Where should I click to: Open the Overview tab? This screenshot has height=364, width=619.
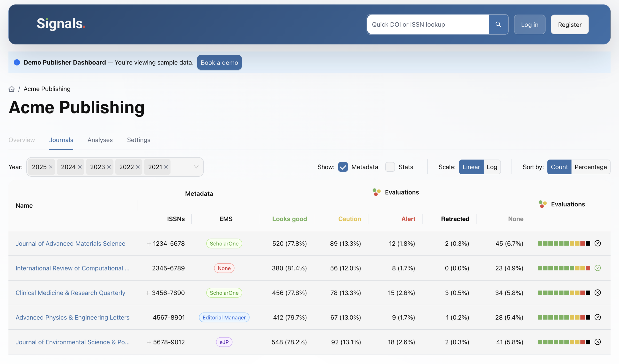22,140
